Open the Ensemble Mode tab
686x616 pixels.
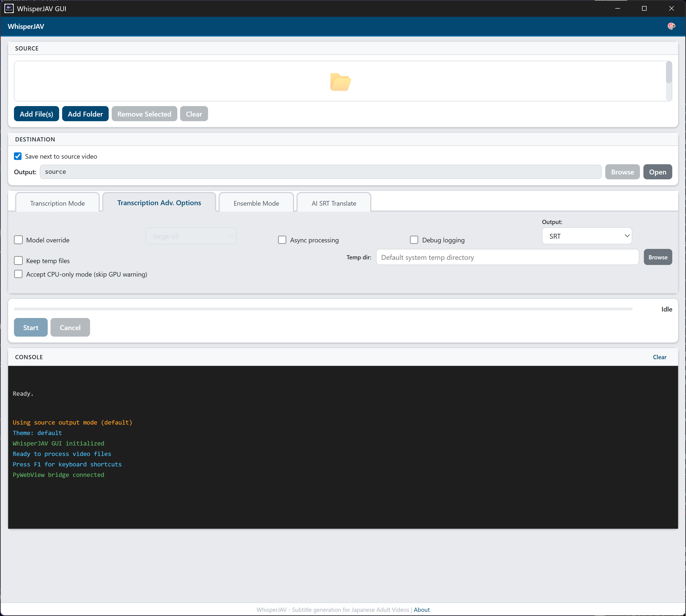(x=256, y=203)
